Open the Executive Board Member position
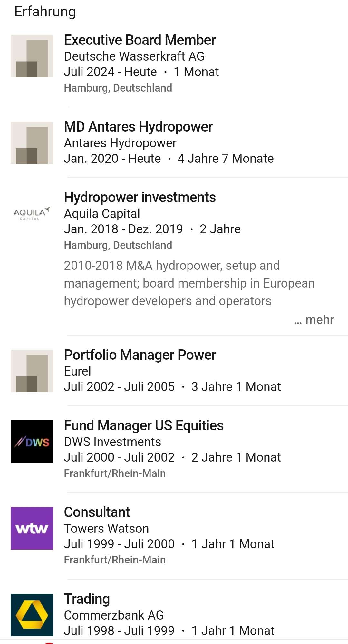The width and height of the screenshot is (348, 644). click(140, 40)
